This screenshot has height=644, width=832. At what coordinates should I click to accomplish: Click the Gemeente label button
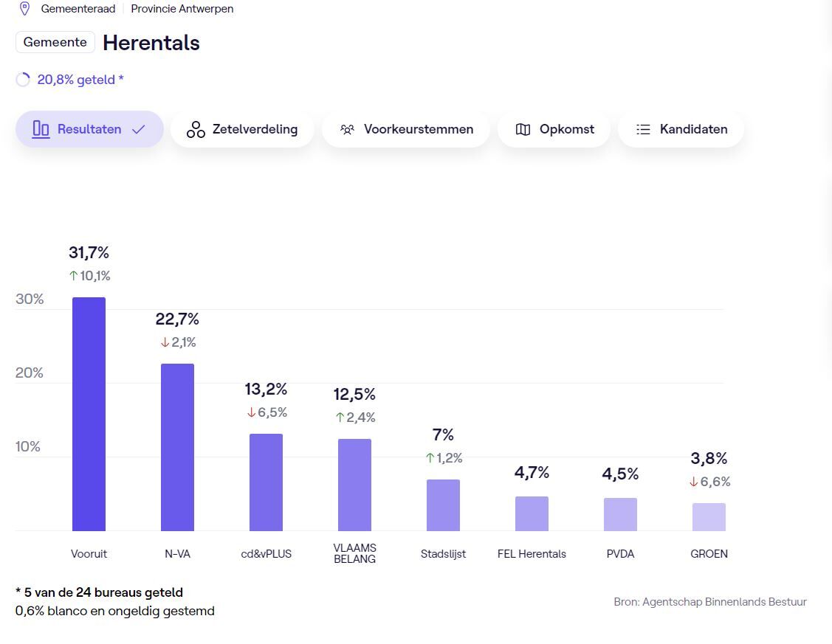coord(55,42)
